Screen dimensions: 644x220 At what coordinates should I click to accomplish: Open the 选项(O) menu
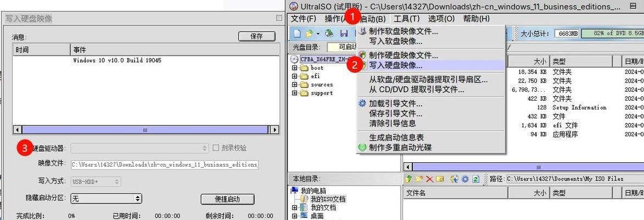point(441,19)
